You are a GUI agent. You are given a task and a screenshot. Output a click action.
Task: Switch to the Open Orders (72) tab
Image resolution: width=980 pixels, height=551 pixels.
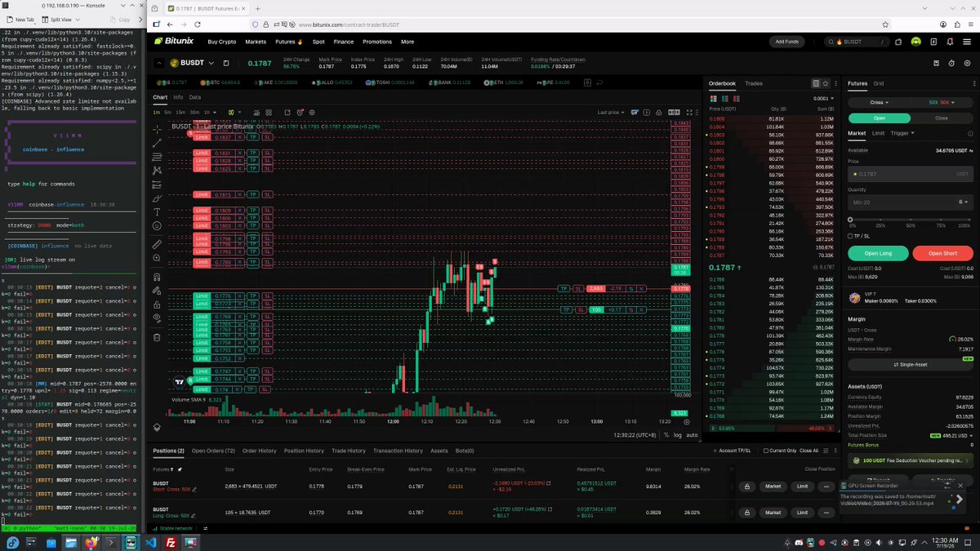click(x=213, y=451)
